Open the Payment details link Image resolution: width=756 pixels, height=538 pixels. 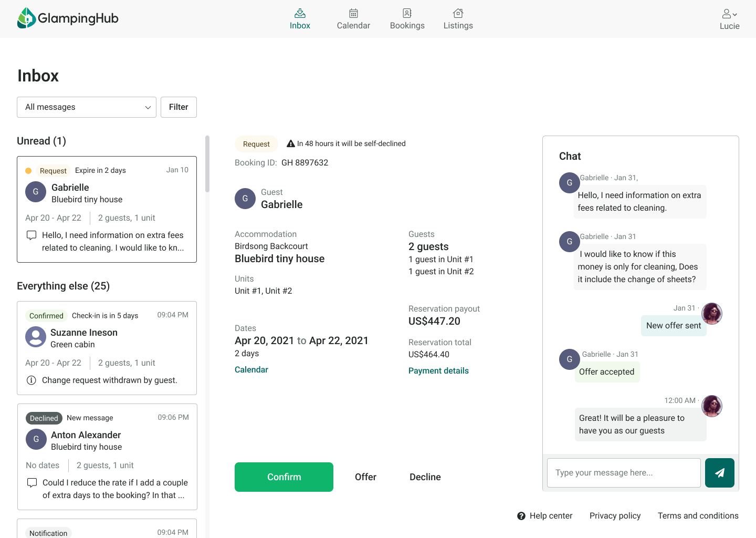click(438, 371)
